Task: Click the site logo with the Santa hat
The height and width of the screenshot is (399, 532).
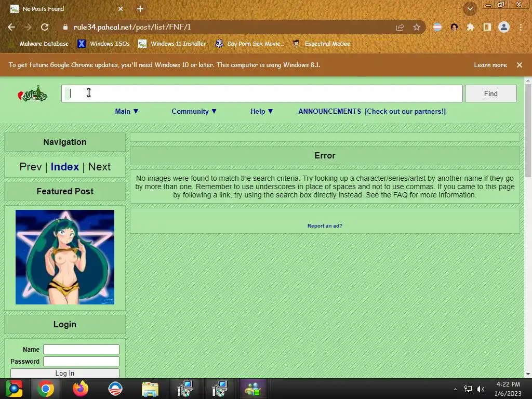Action: [x=33, y=94]
